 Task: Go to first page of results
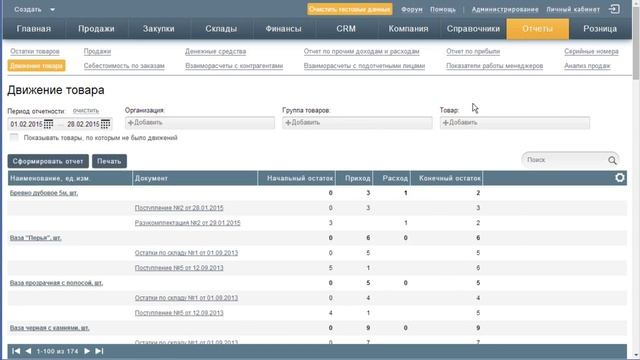[x=16, y=351]
